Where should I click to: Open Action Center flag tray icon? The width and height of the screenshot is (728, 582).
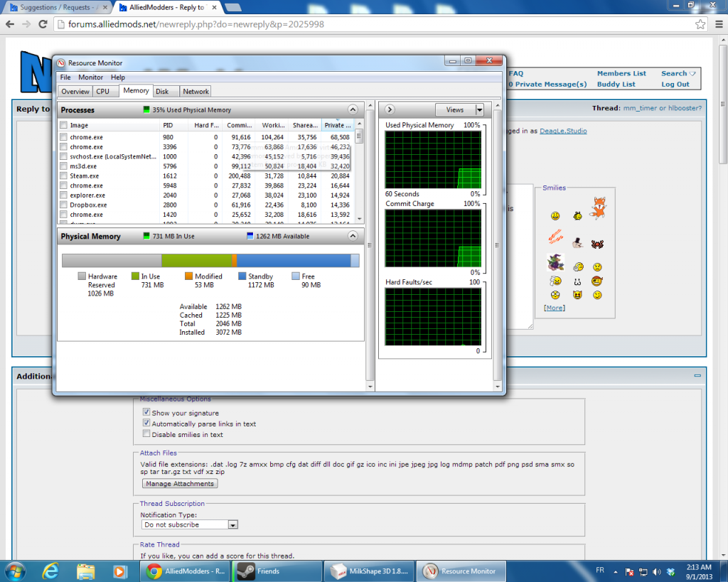tap(630, 572)
